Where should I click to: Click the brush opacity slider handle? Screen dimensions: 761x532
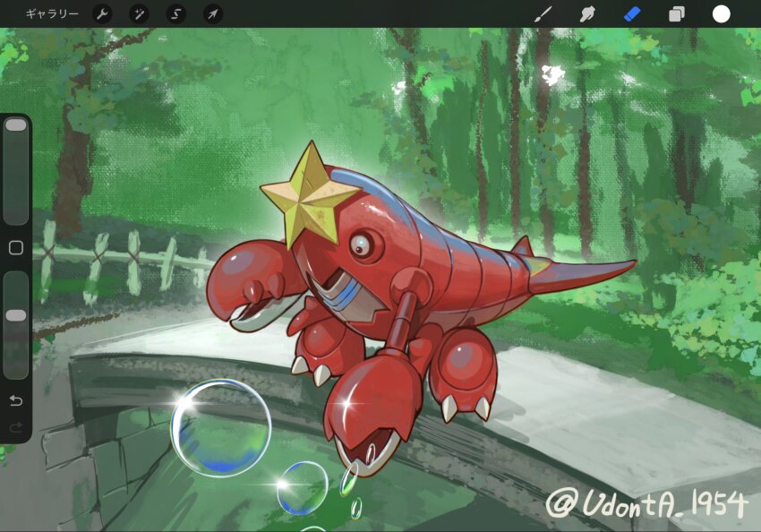16,315
